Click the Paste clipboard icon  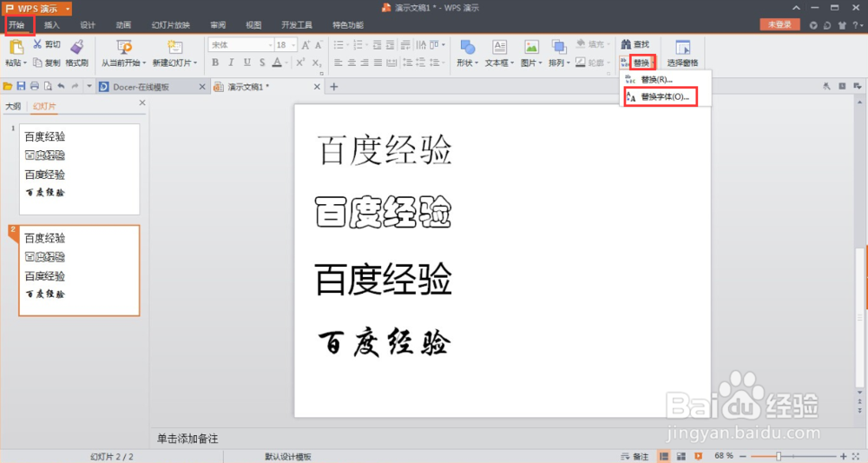coord(16,47)
